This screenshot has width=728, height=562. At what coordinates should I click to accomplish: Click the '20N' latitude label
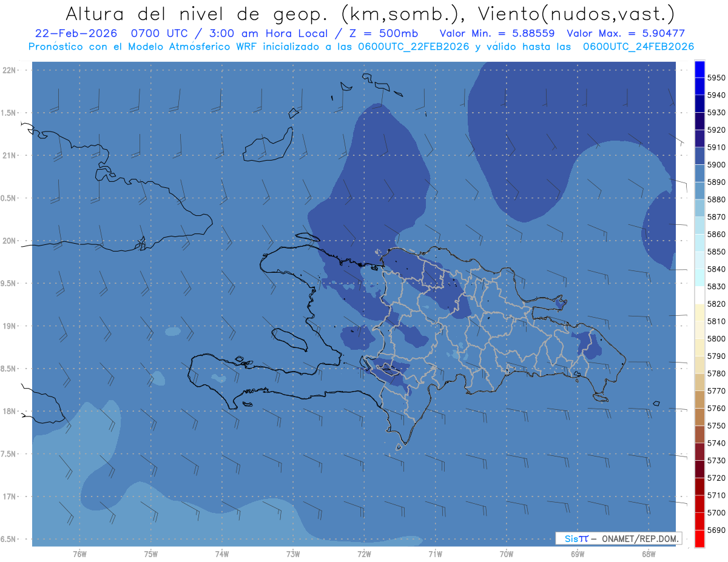point(10,241)
